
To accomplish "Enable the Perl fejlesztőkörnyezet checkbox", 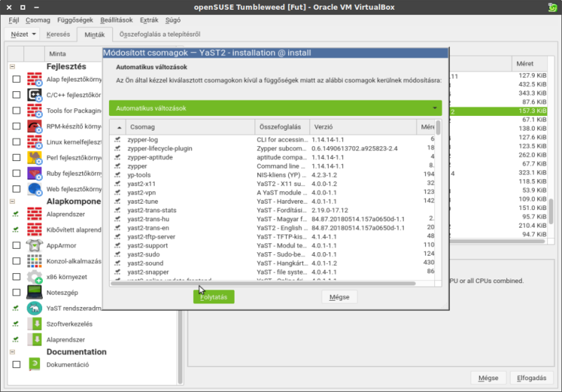I will click(16, 157).
